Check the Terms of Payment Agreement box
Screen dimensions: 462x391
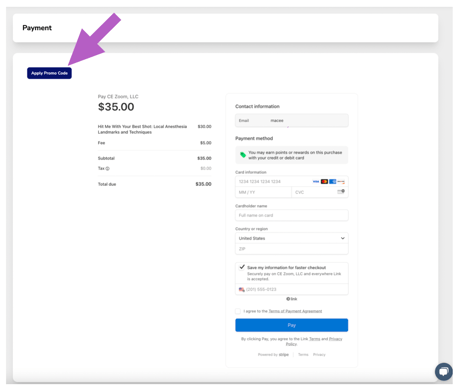(x=238, y=311)
